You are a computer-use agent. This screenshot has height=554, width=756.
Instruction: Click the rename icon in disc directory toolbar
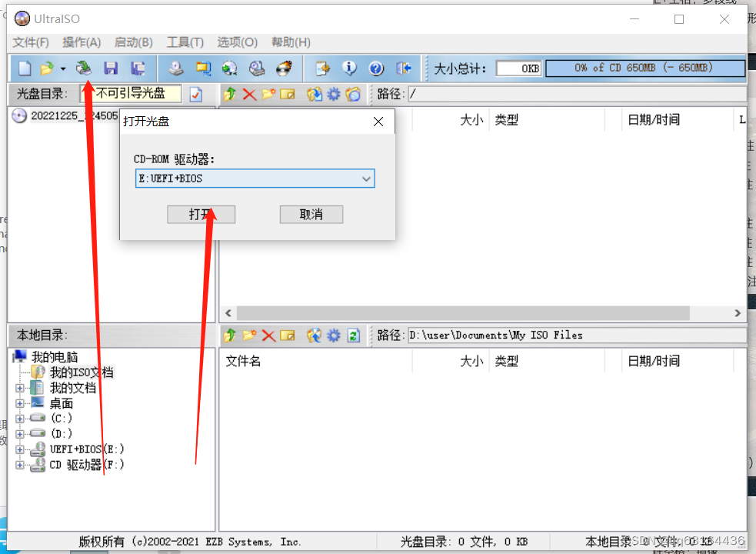tap(288, 94)
